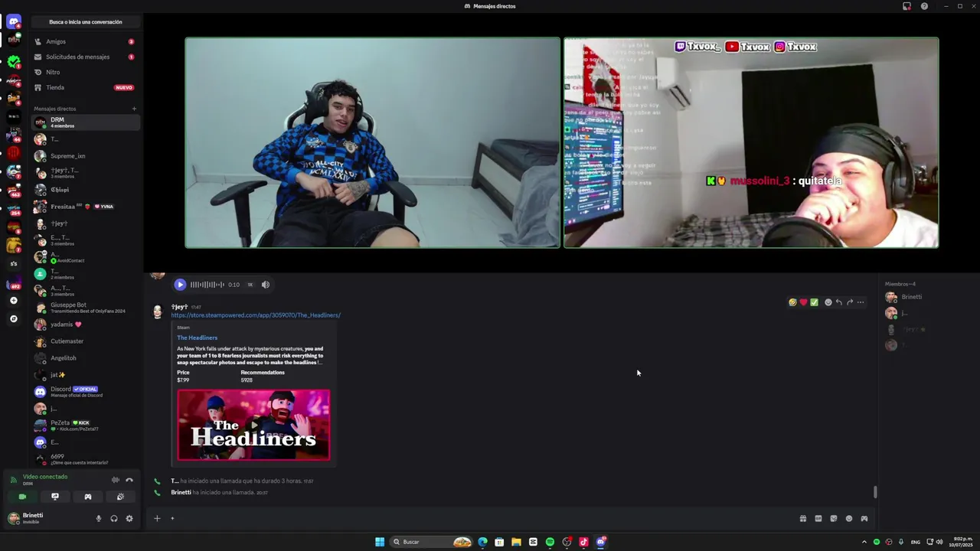Start screen share from voice panel
This screenshot has height=551, width=980.
point(55,497)
